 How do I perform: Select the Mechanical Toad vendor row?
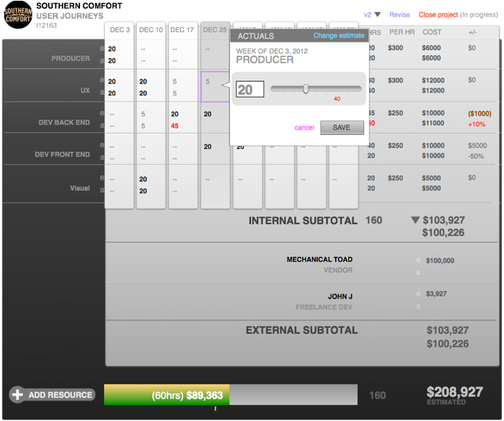pos(319,264)
